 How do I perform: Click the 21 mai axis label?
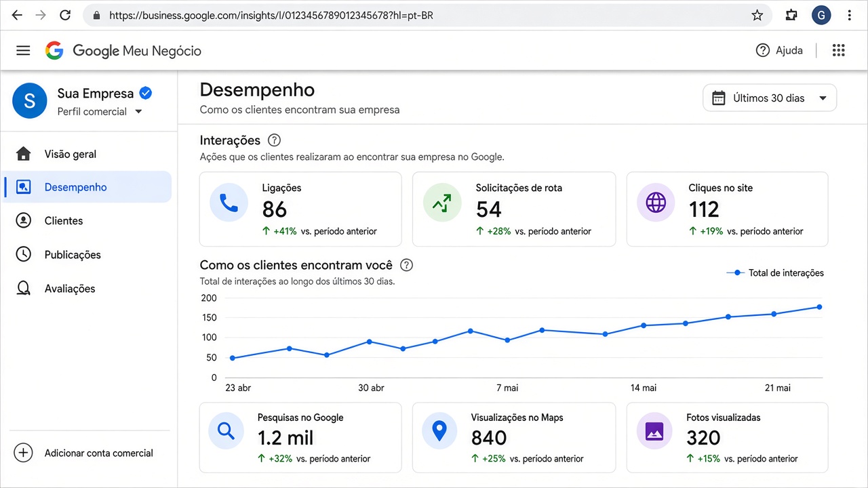[778, 388]
